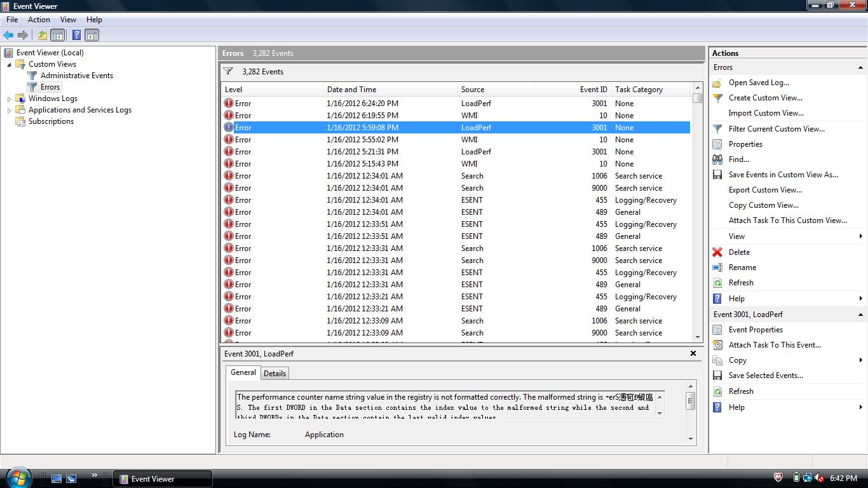Viewport: 868px width, 488px height.
Task: Click description text scroll down arrow
Action: 660,414
